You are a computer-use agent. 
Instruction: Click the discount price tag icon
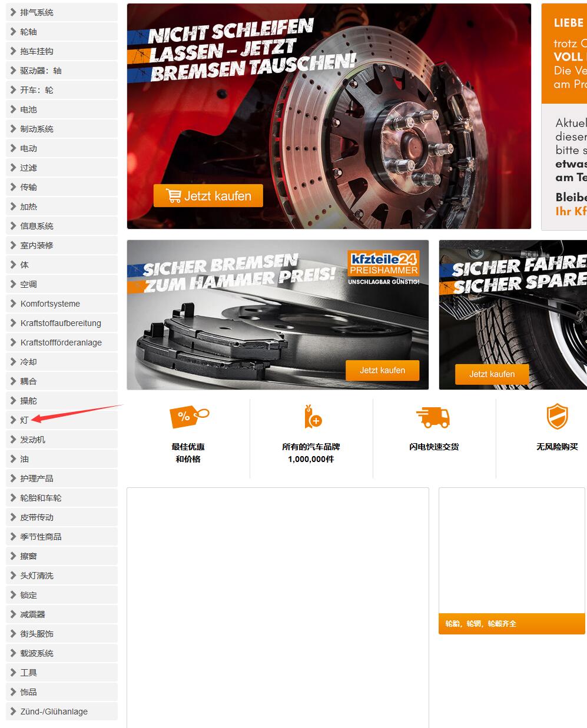(189, 417)
